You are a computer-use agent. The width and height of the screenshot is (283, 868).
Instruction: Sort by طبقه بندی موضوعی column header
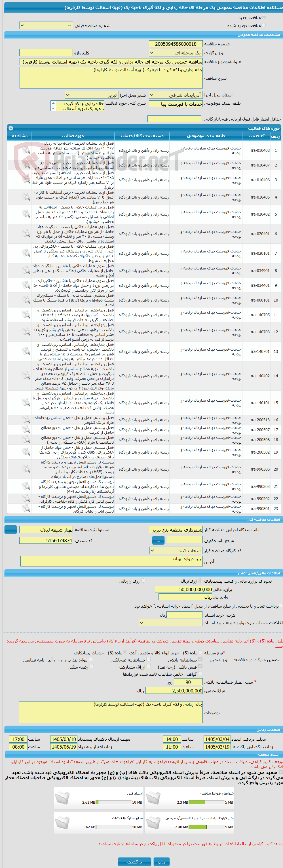click(206, 136)
